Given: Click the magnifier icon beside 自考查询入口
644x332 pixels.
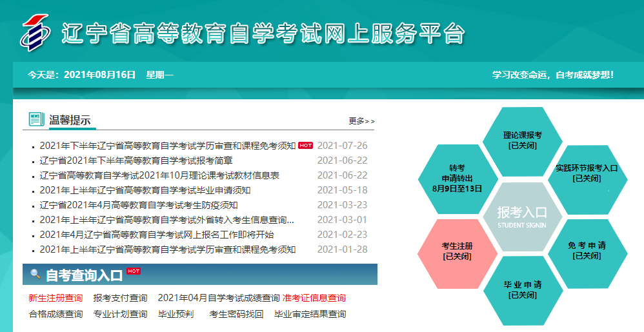Looking at the screenshot, I should 35,275.
